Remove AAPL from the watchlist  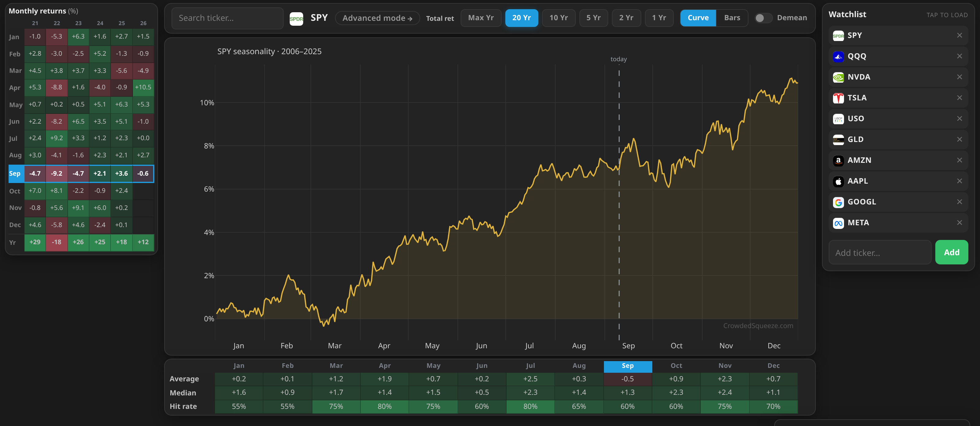(959, 181)
